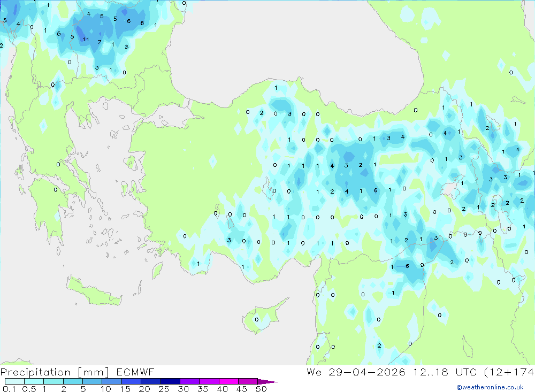This screenshot has height=392, width=535.
Task: Click the '7' precipitation value on the map
Action: click(x=100, y=42)
